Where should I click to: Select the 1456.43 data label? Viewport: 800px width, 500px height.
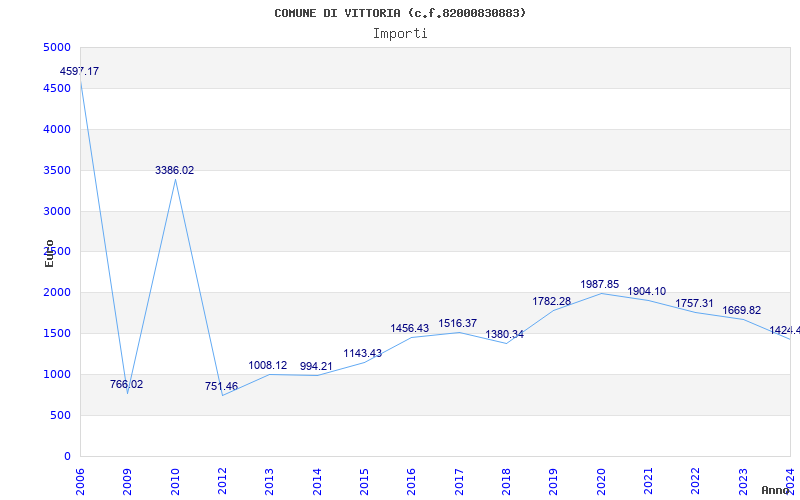pyautogui.click(x=410, y=328)
